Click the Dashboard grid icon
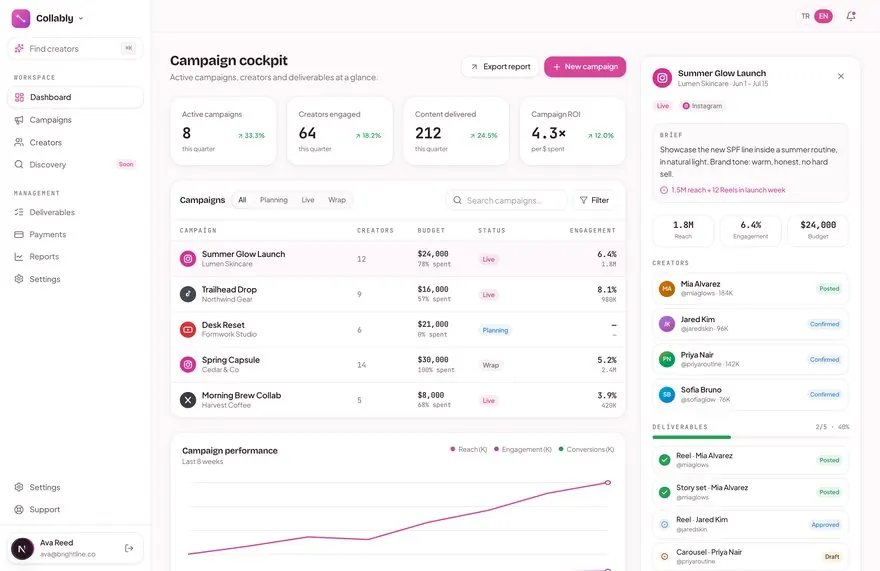 pos(19,97)
